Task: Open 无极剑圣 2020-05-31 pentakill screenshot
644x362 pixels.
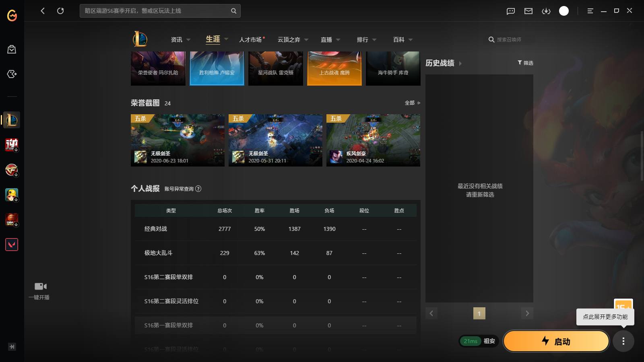Action: pyautogui.click(x=275, y=140)
